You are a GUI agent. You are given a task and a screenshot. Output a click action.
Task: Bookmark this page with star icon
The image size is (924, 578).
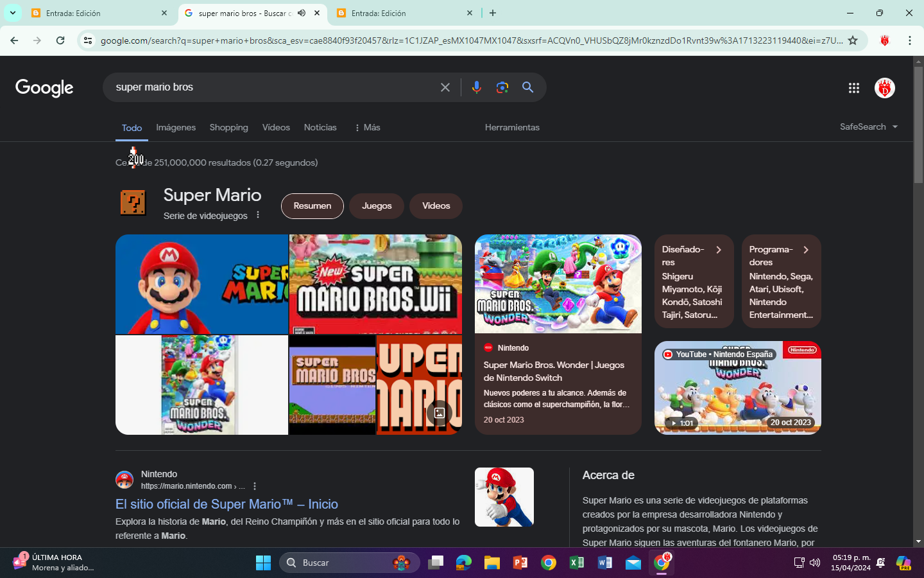[x=853, y=40]
